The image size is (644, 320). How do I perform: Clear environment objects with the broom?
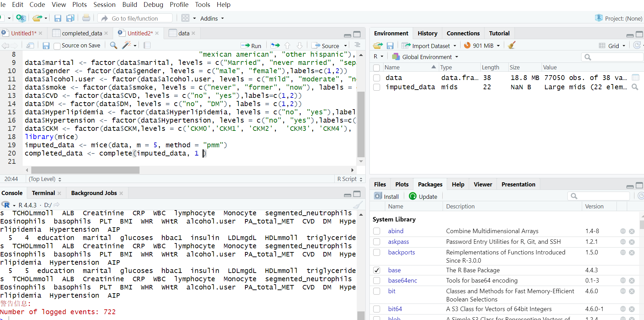tap(512, 45)
